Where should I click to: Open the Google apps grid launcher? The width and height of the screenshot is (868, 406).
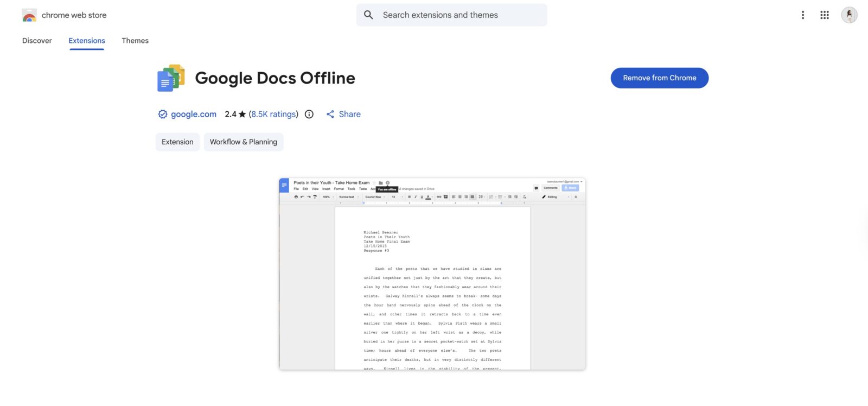(x=825, y=15)
